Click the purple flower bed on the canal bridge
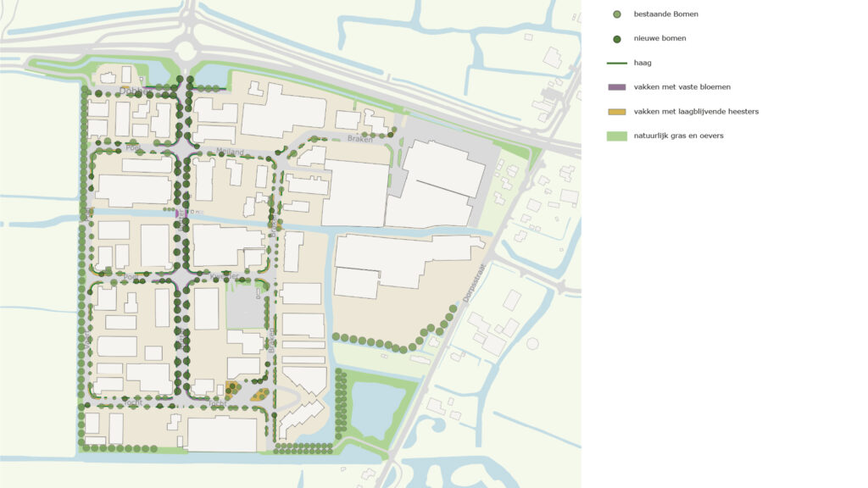Screen dimensions: 868x488 click(177, 213)
